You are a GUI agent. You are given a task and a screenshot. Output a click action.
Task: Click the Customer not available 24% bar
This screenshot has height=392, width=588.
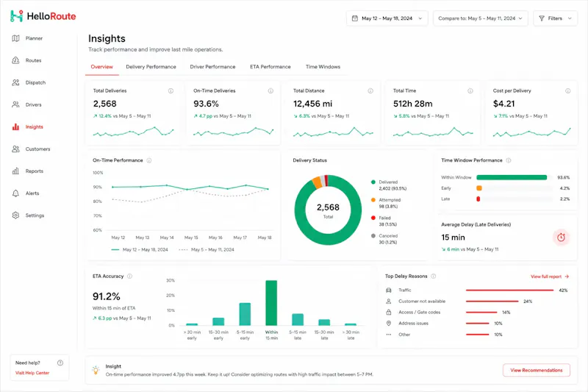[492, 302]
